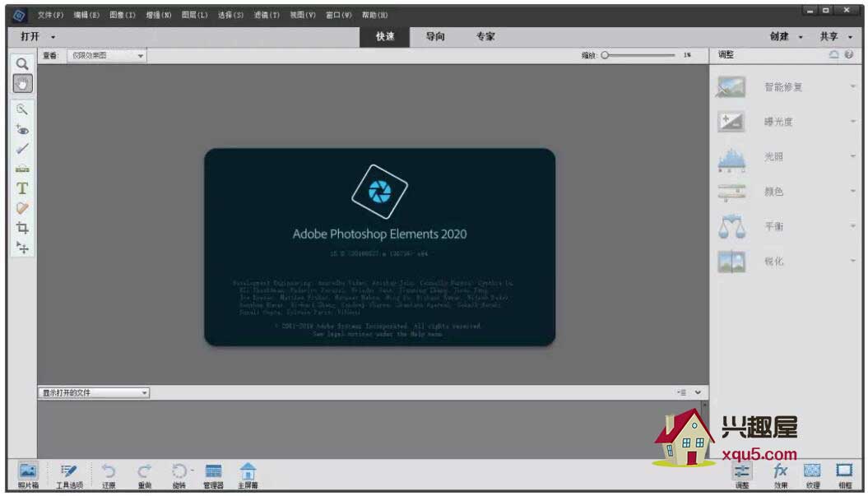Screen dimensions: 868x496
Task: Show the 纹理 textures panel
Action: [812, 475]
